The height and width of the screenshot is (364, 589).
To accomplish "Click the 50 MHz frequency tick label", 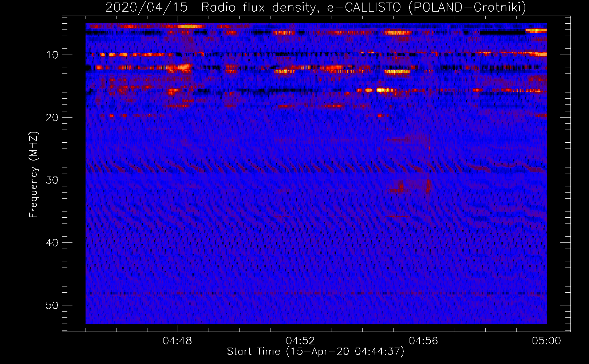I will point(52,305).
